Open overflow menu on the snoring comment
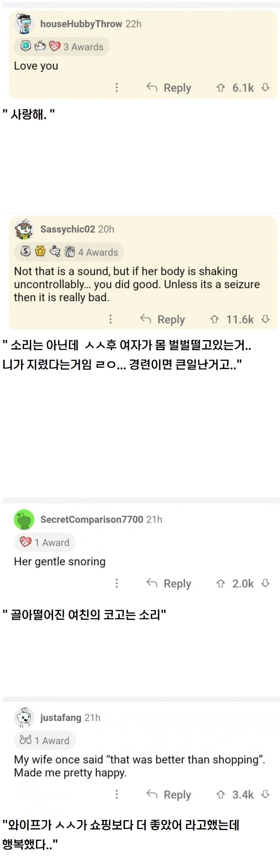The height and width of the screenshot is (868, 280). [116, 583]
